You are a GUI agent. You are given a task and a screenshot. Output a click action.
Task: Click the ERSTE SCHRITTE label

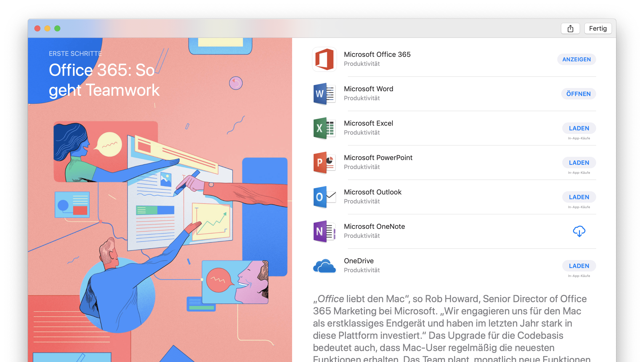coord(75,54)
